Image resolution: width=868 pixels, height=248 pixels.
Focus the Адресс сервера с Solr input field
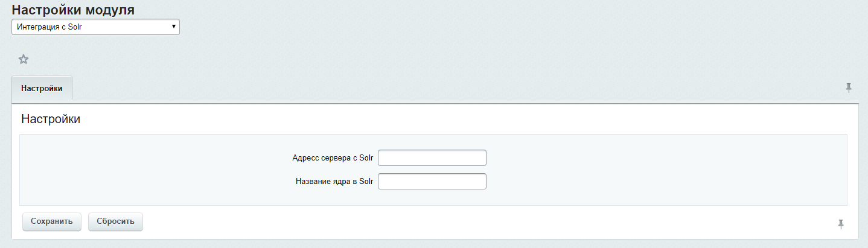(x=432, y=157)
